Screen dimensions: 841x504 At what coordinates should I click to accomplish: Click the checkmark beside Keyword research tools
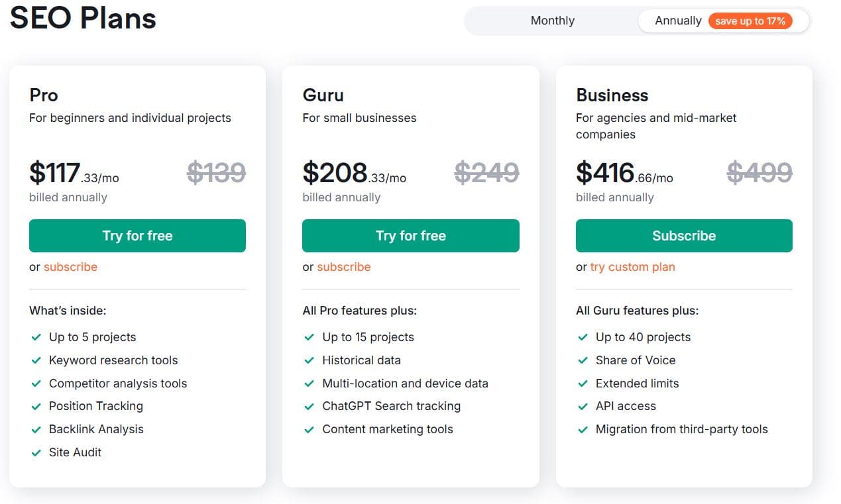(x=36, y=360)
